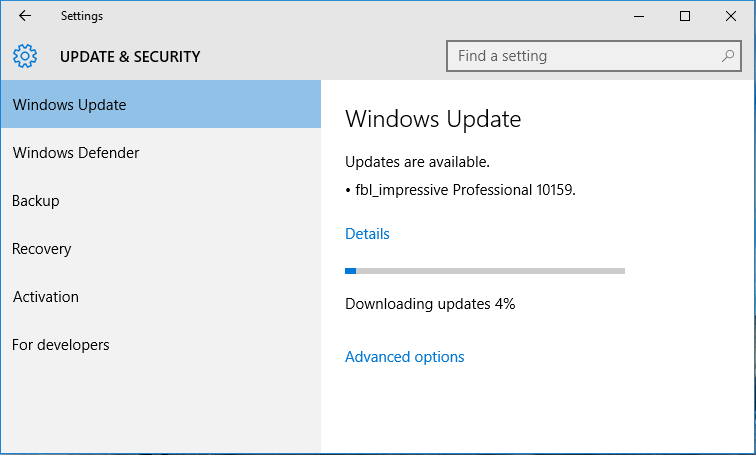This screenshot has height=455, width=756.
Task: Open the Windows Defender section
Action: 161,152
